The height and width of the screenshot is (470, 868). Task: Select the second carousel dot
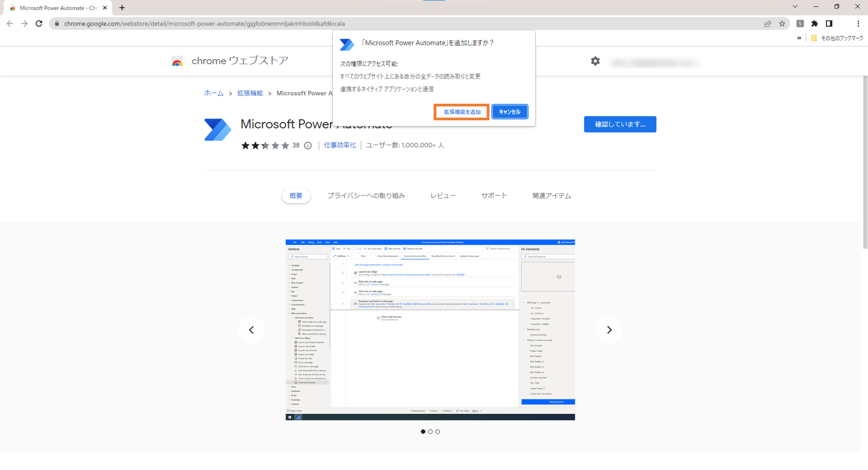(x=430, y=431)
